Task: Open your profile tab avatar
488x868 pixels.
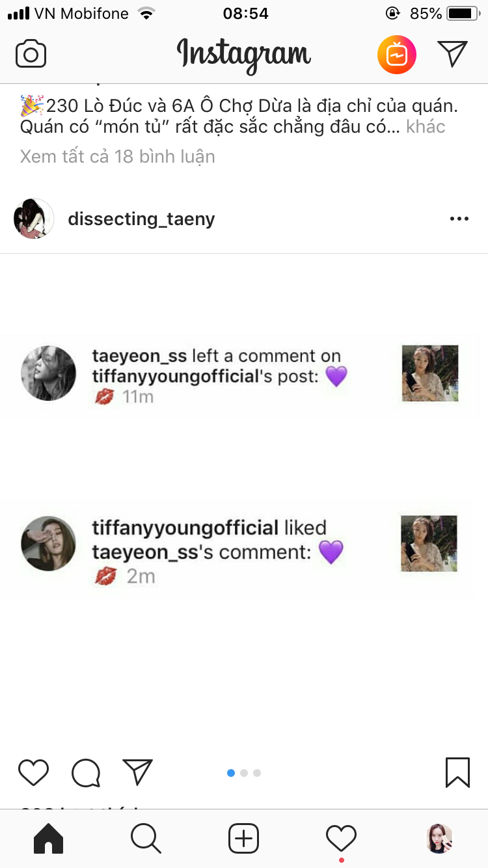Action: (x=439, y=839)
